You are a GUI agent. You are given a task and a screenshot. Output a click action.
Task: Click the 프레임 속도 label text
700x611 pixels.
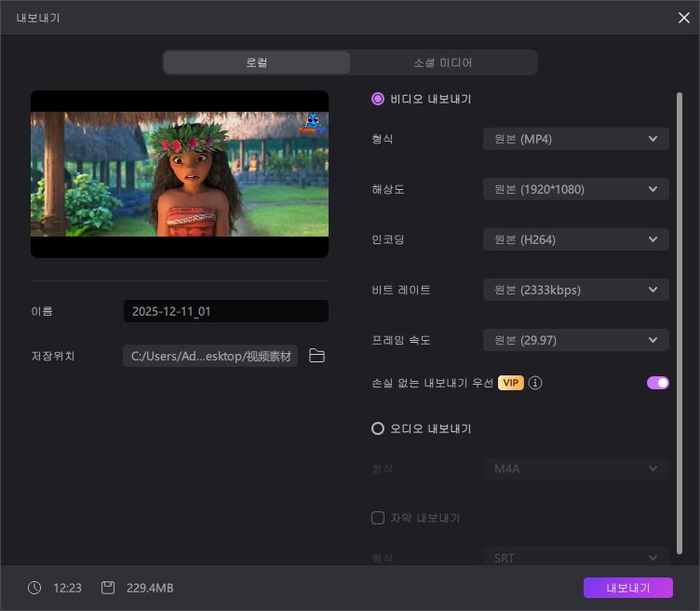[x=401, y=340]
